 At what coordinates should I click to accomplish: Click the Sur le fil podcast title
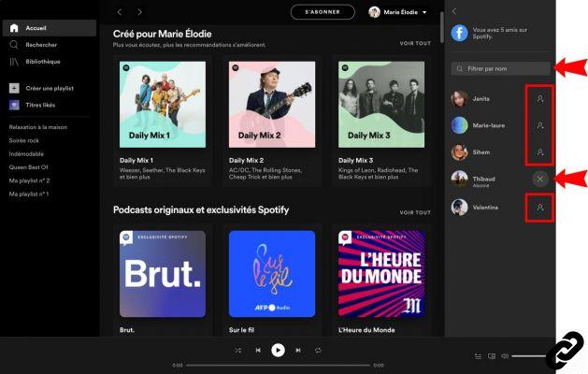click(x=241, y=330)
